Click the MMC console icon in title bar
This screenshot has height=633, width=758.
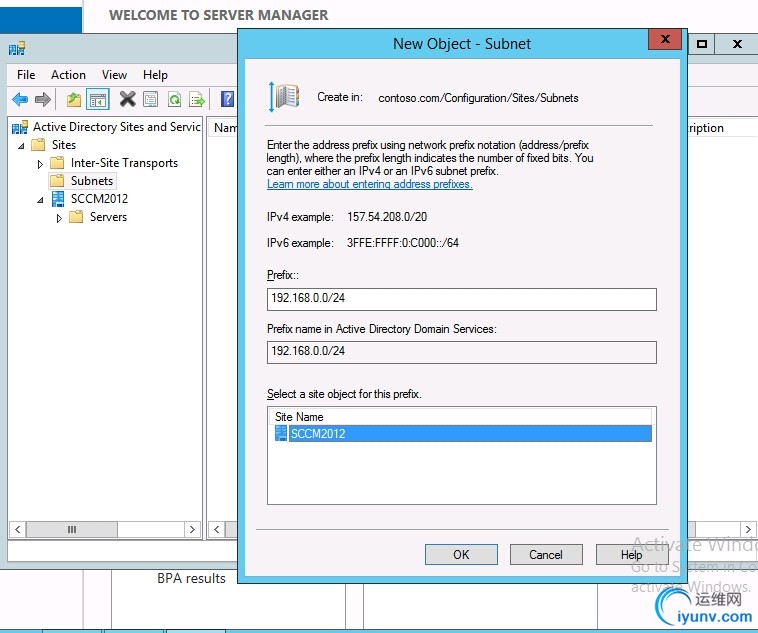pyautogui.click(x=17, y=48)
